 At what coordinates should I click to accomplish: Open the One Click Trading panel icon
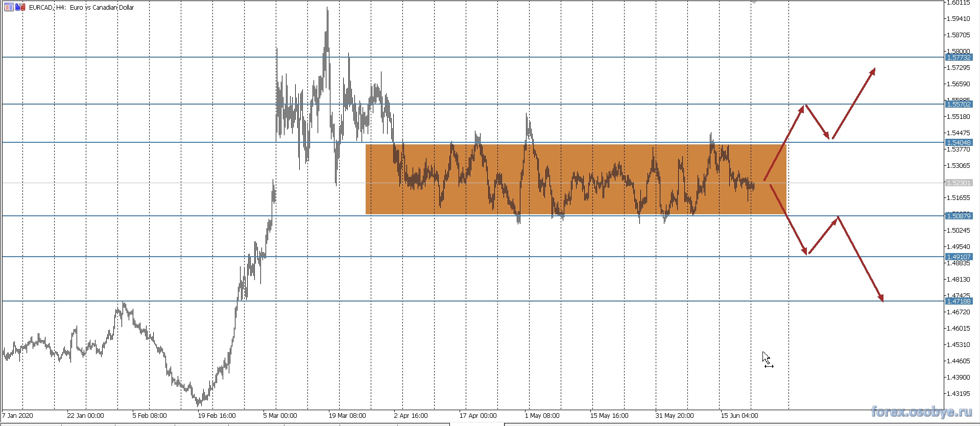tap(9, 7)
